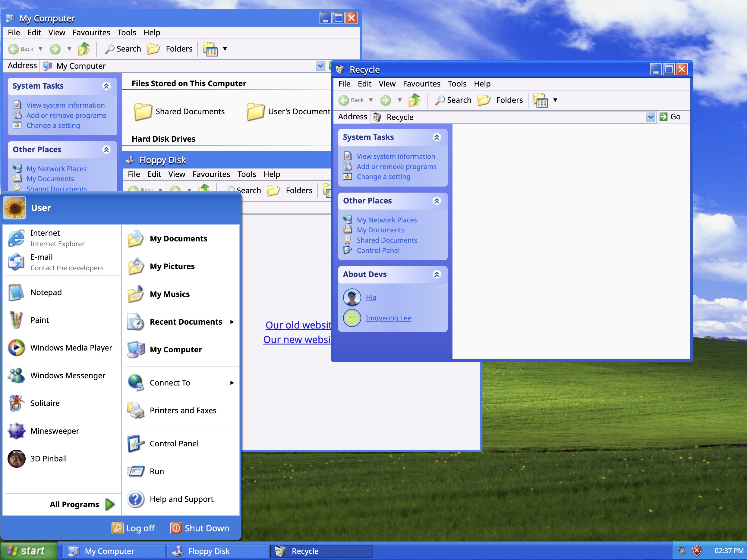Toggle Folders pane in Floppy Disk window
Viewport: 747px width, 560px height.
coord(290,190)
